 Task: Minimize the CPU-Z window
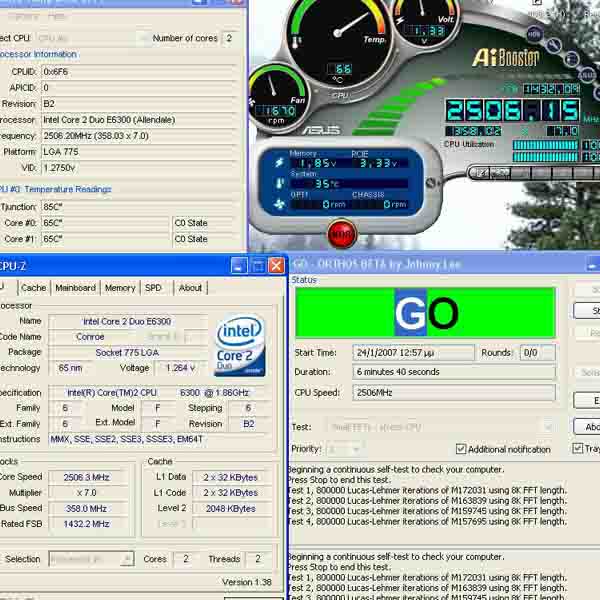pos(239,265)
